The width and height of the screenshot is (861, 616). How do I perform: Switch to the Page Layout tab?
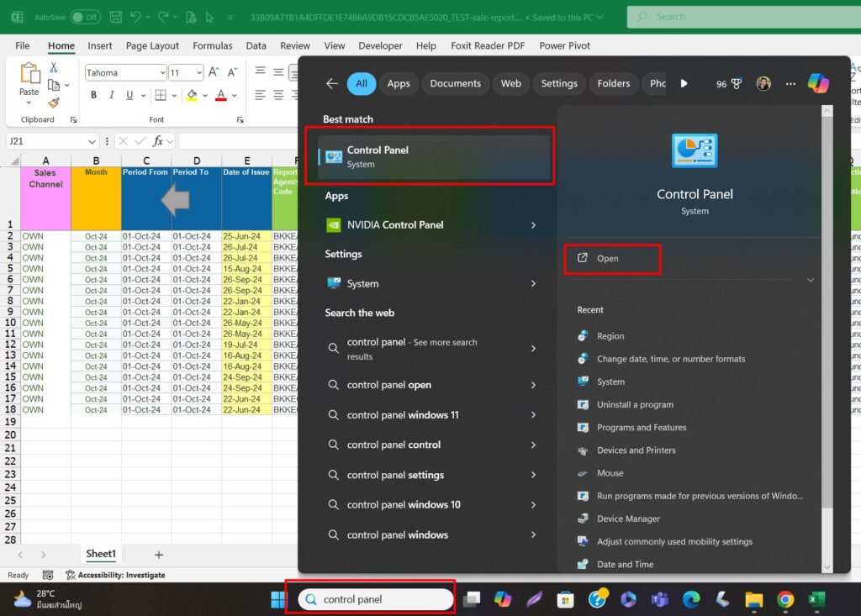tap(152, 45)
